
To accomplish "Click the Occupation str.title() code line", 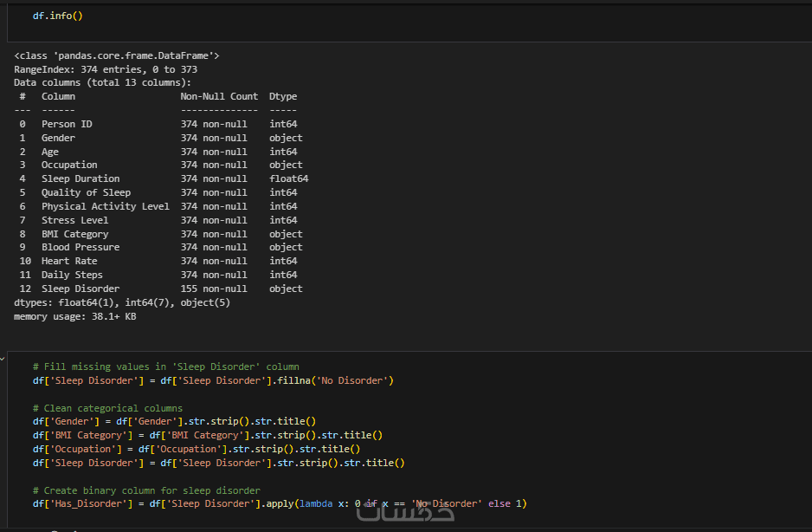I will point(196,449).
